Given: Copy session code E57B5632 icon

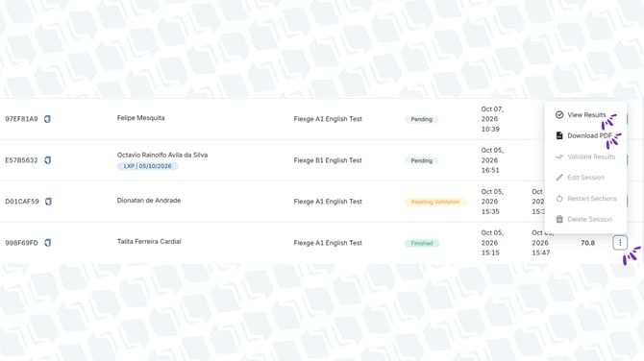Looking at the screenshot, I should coord(48,160).
